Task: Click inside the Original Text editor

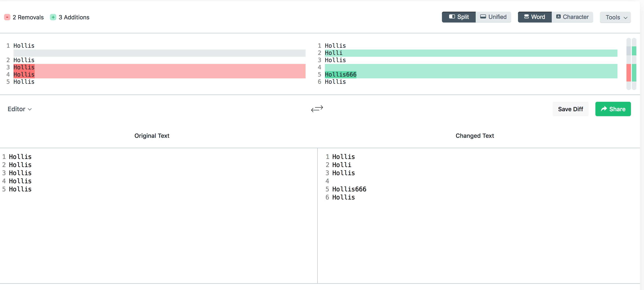Action: 158,225
